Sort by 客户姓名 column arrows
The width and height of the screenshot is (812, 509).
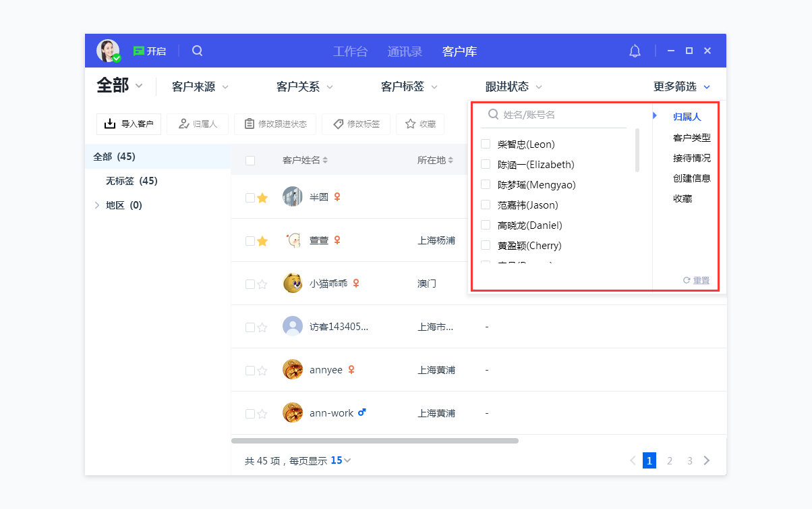[325, 160]
